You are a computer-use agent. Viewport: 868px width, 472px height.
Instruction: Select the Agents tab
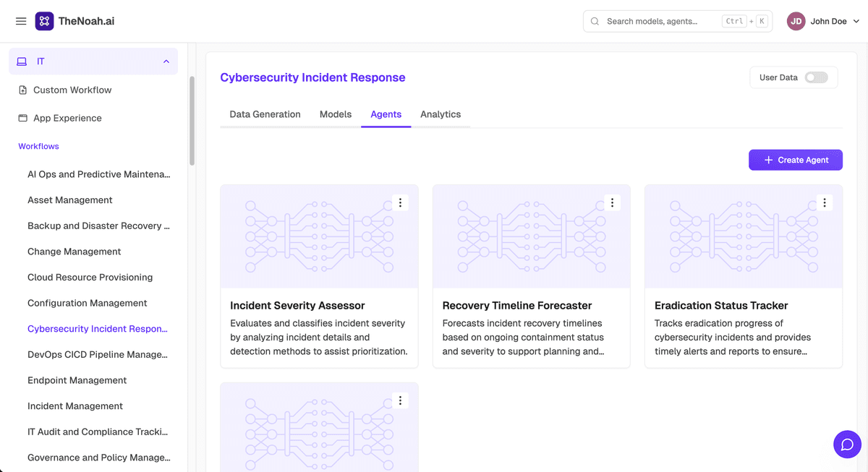(x=386, y=114)
